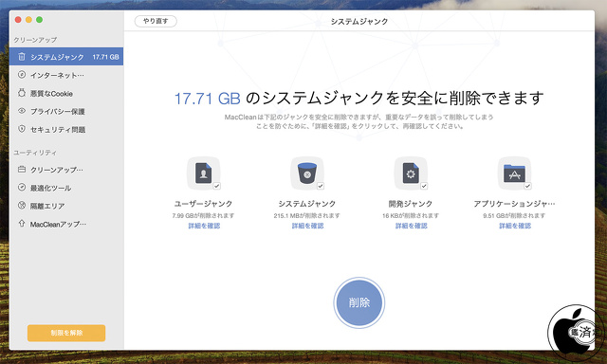Click the 17.71 GB size in sidebar

pyautogui.click(x=105, y=57)
